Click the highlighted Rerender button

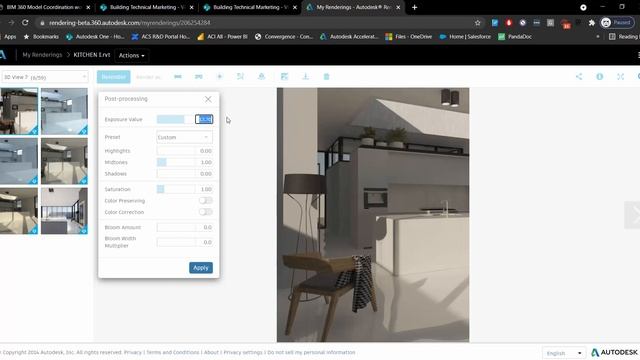tap(113, 77)
